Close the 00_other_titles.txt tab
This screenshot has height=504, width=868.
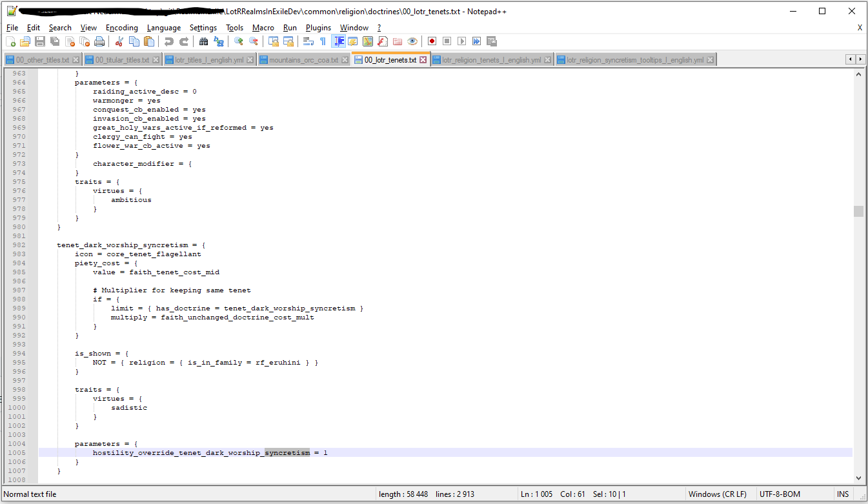coord(76,60)
